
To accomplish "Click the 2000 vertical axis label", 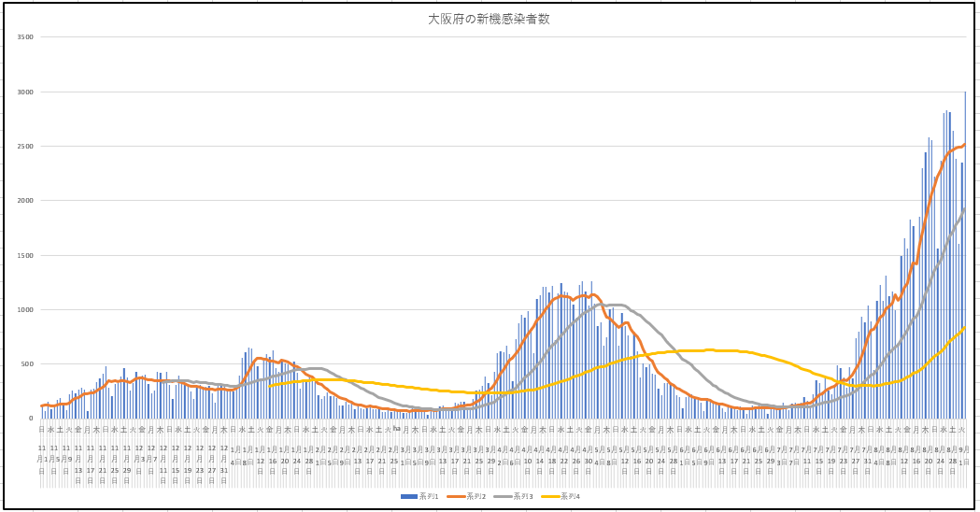I will [x=25, y=201].
